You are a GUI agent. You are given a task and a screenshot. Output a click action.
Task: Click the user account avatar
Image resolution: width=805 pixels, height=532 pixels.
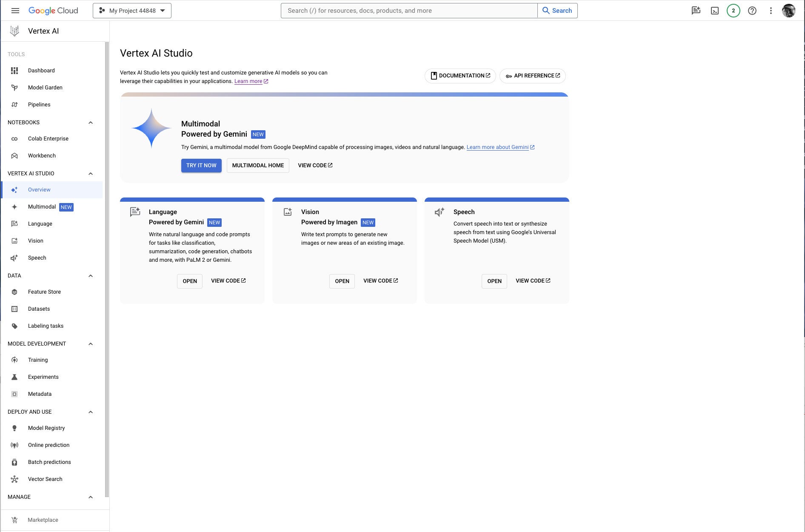789,11
